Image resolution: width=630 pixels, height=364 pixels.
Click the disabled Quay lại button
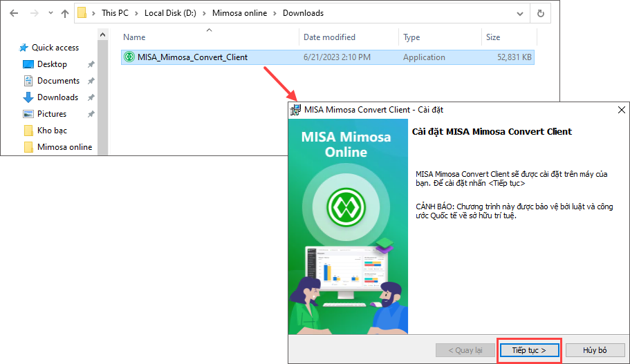(x=465, y=350)
